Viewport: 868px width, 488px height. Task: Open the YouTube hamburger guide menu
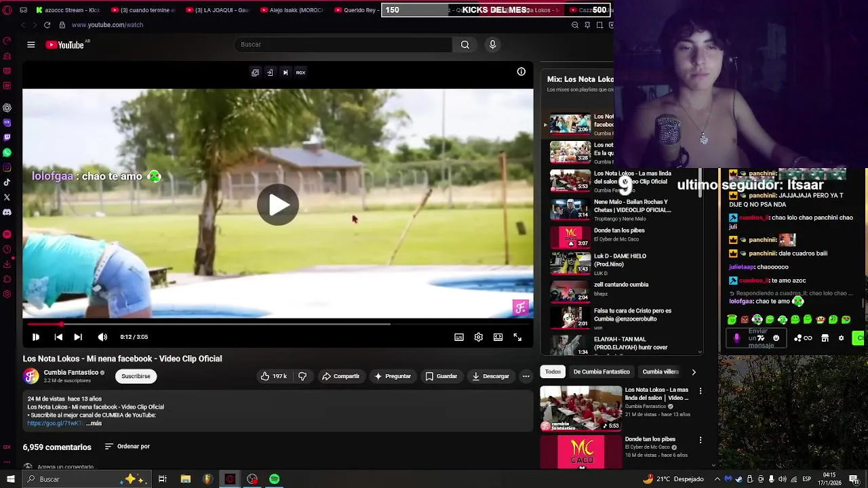(x=31, y=45)
